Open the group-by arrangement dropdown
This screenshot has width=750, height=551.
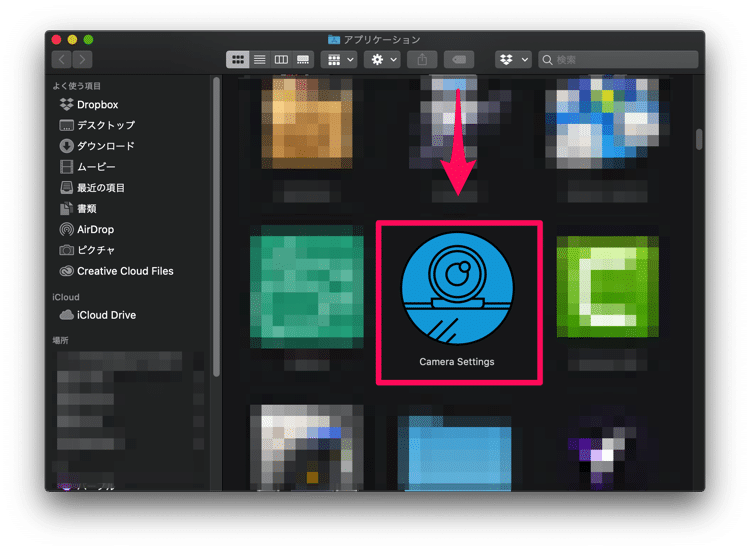339,59
